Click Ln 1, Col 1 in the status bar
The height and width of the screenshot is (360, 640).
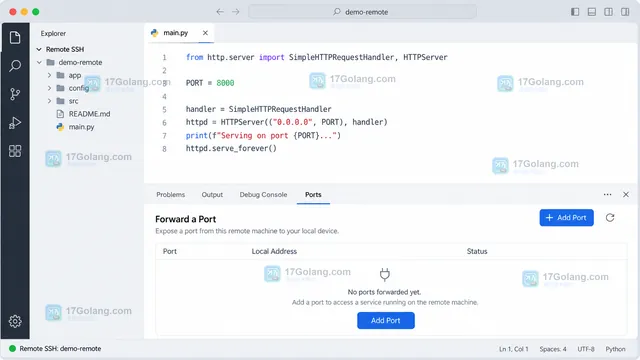(x=513, y=349)
